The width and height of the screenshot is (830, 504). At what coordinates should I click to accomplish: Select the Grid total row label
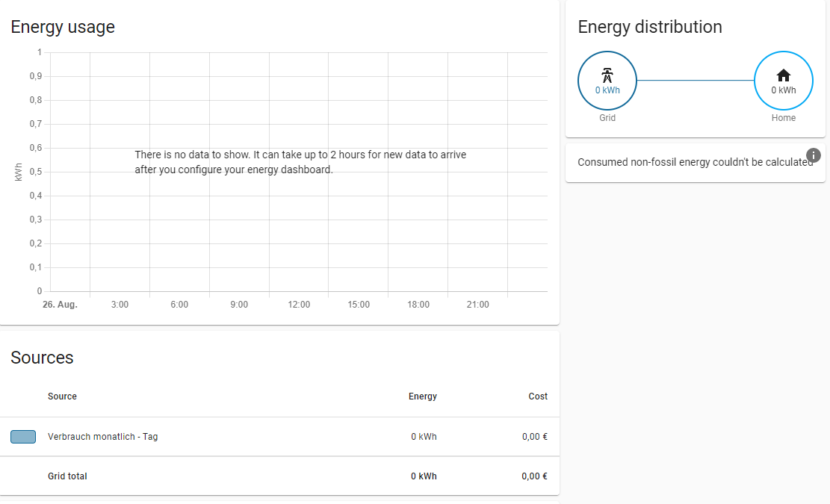[67, 476]
